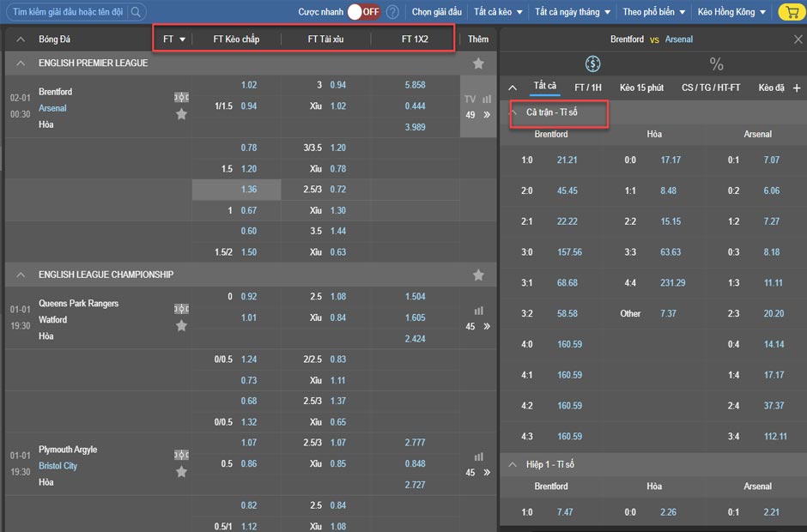This screenshot has width=807, height=532.
Task: Click the FT Tài xỉu column header
Action: click(325, 39)
